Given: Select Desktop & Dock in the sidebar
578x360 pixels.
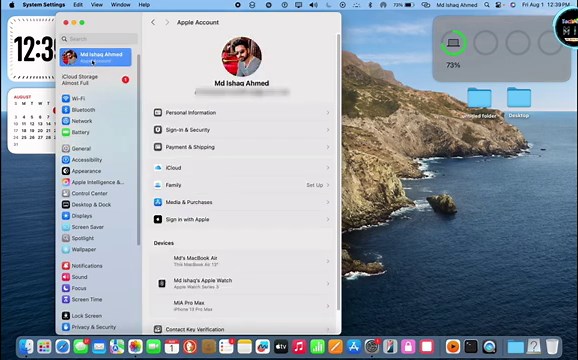Looking at the screenshot, I should coord(87,205).
